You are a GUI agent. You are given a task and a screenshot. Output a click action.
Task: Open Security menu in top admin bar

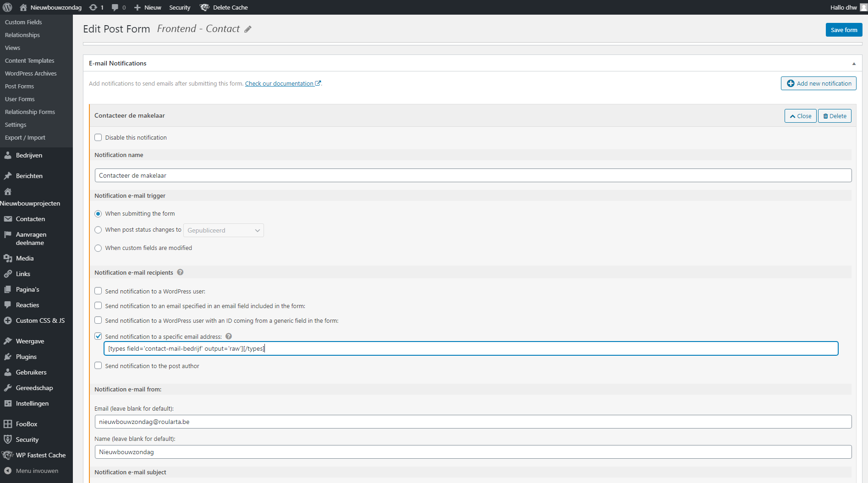click(180, 7)
